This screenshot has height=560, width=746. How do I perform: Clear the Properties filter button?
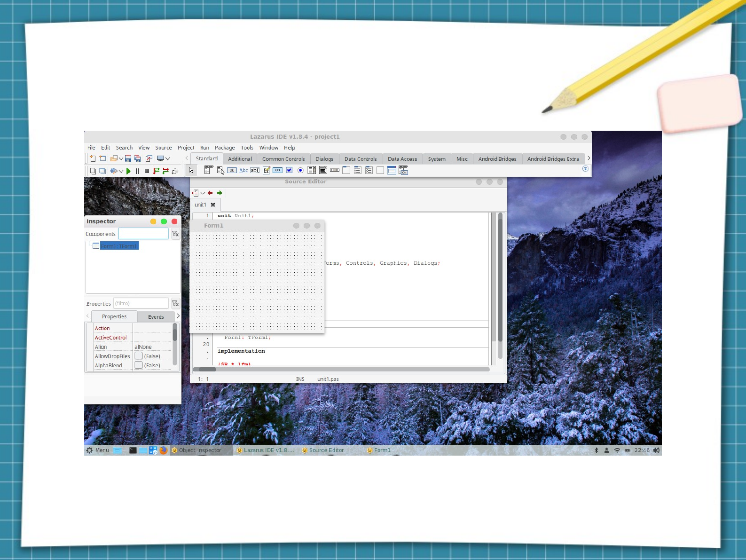pyautogui.click(x=175, y=303)
